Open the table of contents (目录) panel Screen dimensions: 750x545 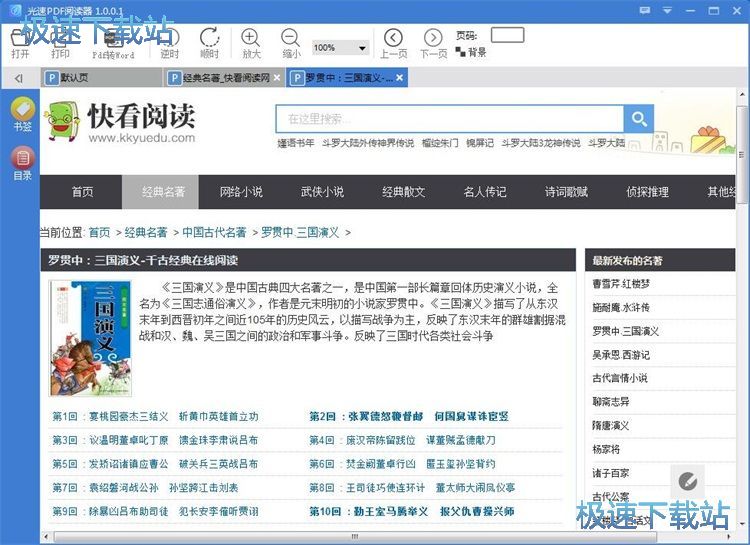coord(22,158)
